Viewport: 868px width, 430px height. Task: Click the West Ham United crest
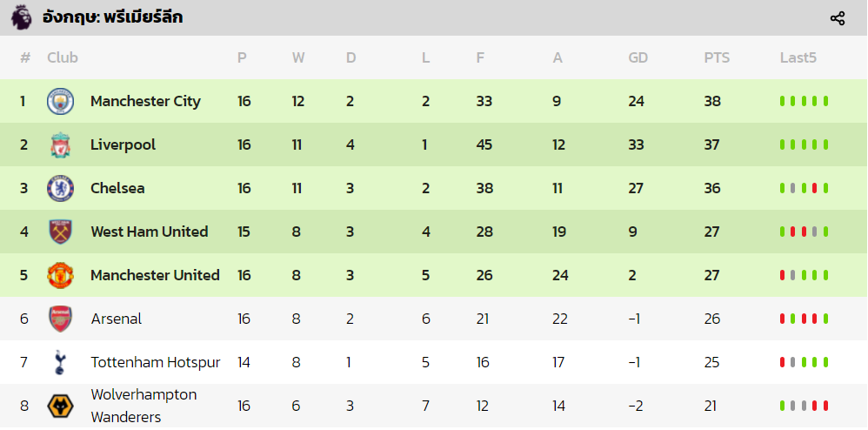pyautogui.click(x=60, y=232)
